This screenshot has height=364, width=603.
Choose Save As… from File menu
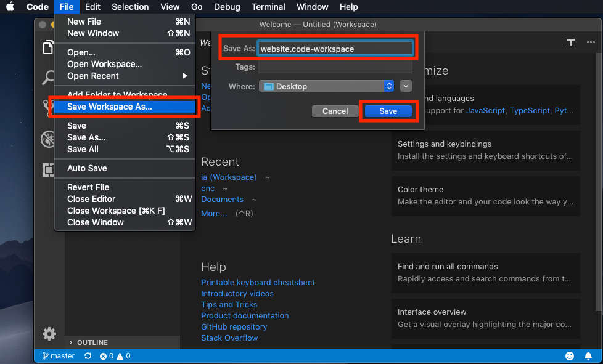point(125,137)
